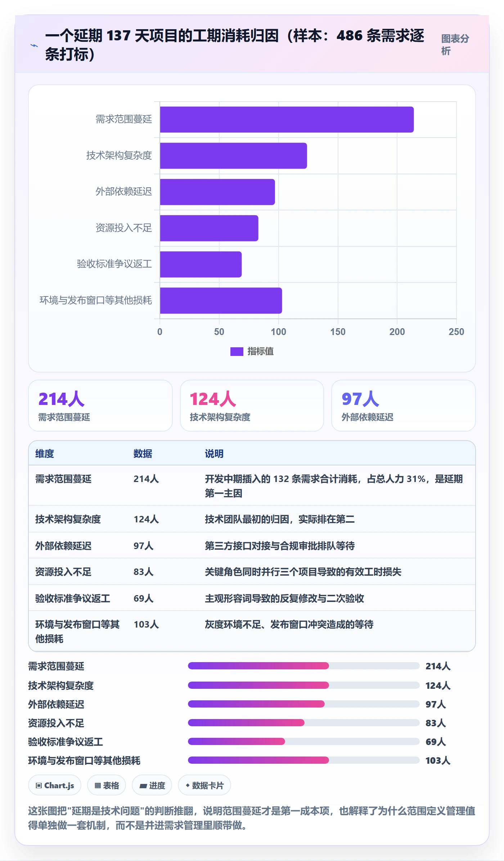Click the 外部依赖延迟 bar in chart

(x=217, y=192)
